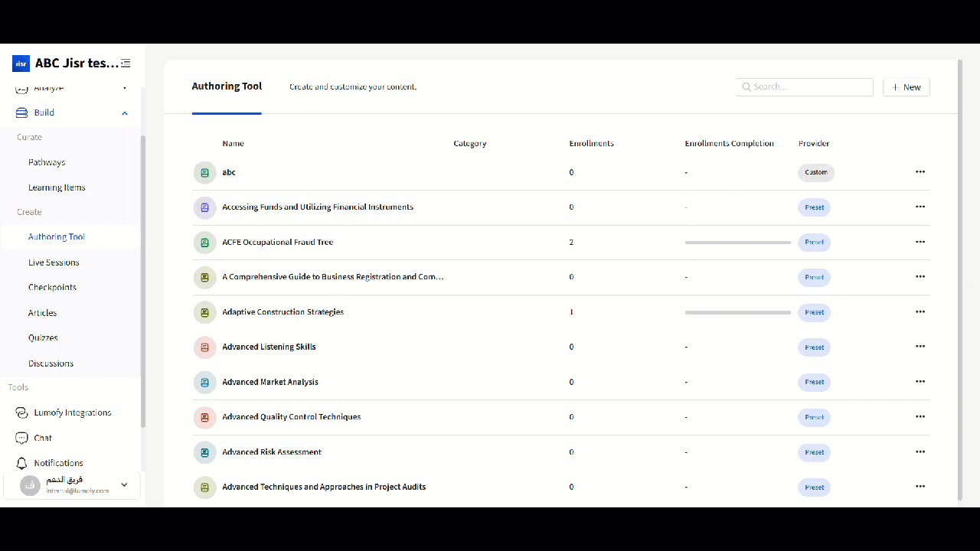Image resolution: width=980 pixels, height=551 pixels.
Task: Open three-dot menu for abc row
Action: [920, 172]
